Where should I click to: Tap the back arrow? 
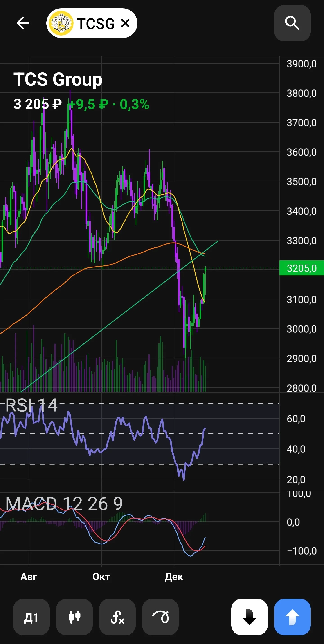pos(23,23)
